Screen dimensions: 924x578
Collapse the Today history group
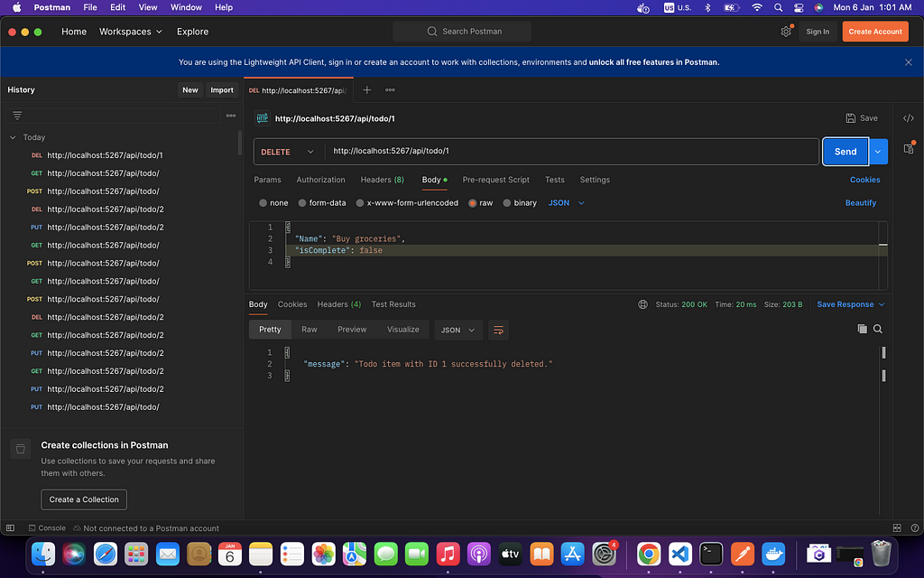(x=13, y=137)
